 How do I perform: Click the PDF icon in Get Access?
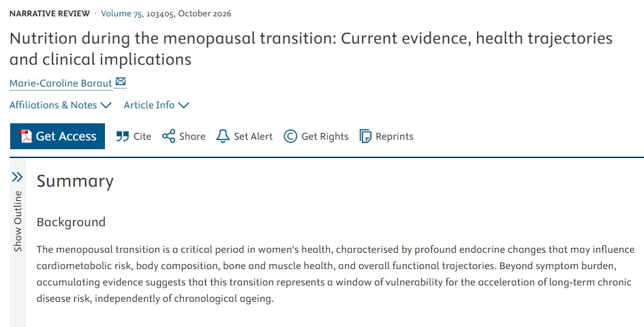[x=25, y=136]
